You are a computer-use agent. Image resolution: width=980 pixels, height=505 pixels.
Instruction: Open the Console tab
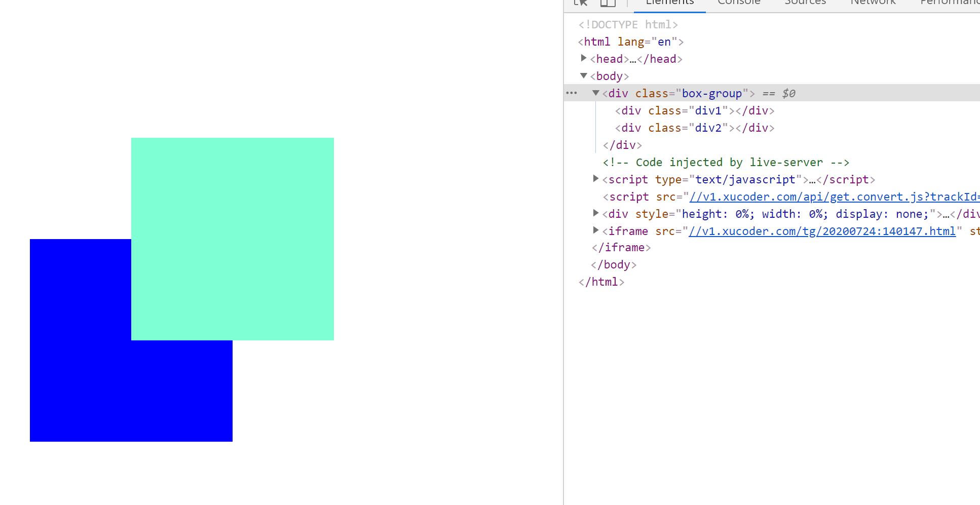pyautogui.click(x=739, y=3)
